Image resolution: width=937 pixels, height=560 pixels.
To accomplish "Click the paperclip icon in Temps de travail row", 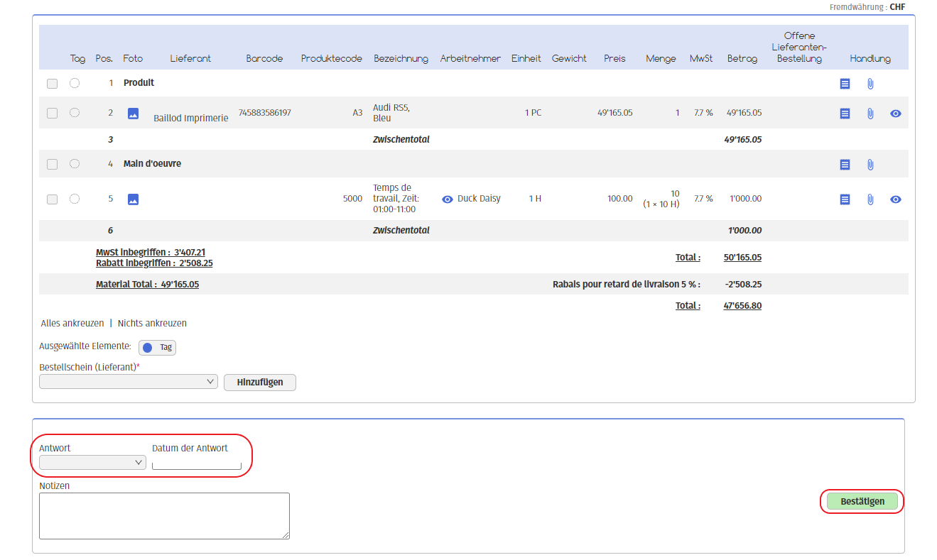I will click(x=870, y=199).
